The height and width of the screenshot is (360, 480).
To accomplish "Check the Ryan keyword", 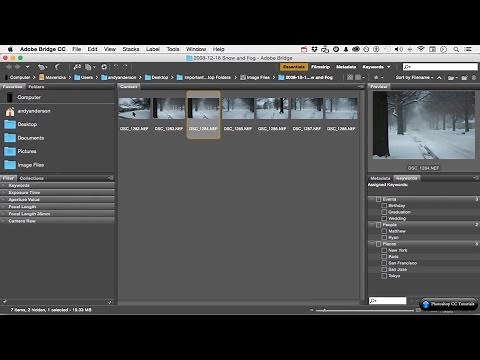I will 384,237.
